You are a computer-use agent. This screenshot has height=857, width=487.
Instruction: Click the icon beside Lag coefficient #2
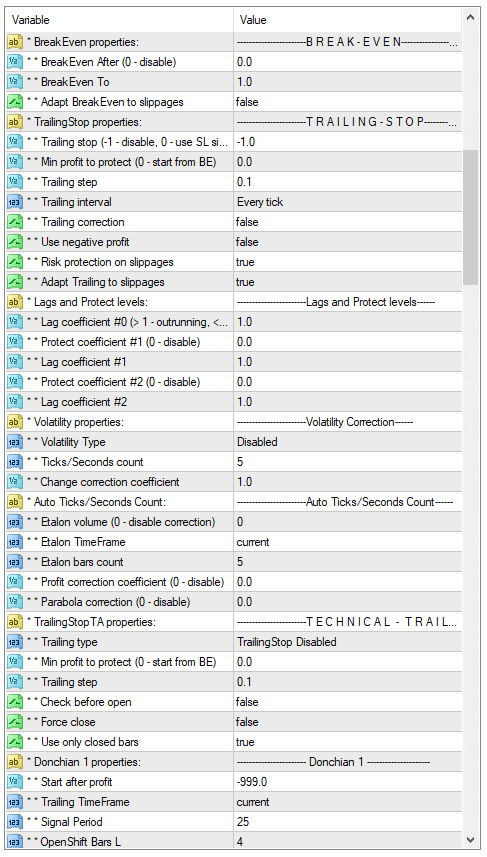point(15,402)
